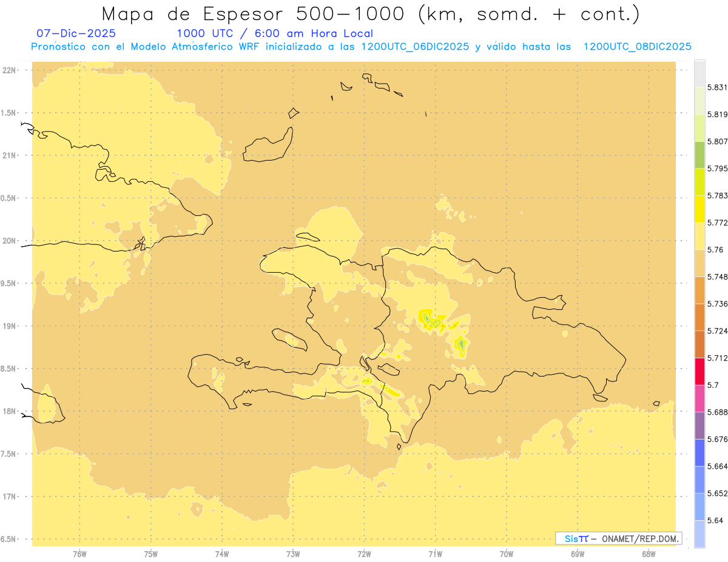The height and width of the screenshot is (562, 728).
Task: Click the longitude axis label '76W'
Action: [79, 554]
